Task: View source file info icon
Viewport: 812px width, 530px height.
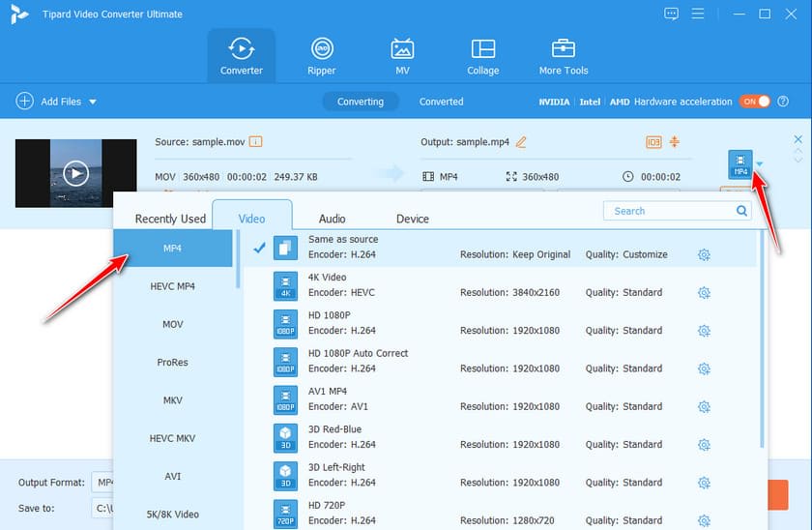Action: 255,141
